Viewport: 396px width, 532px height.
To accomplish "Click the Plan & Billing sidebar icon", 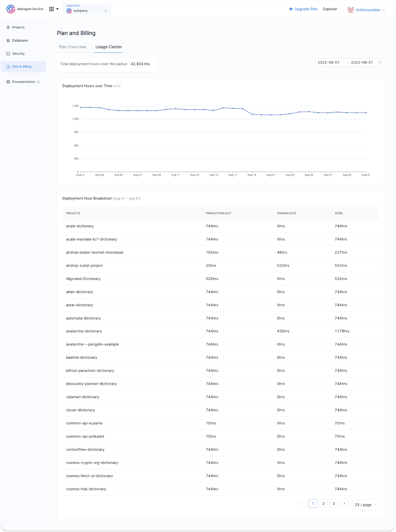I will click(8, 66).
